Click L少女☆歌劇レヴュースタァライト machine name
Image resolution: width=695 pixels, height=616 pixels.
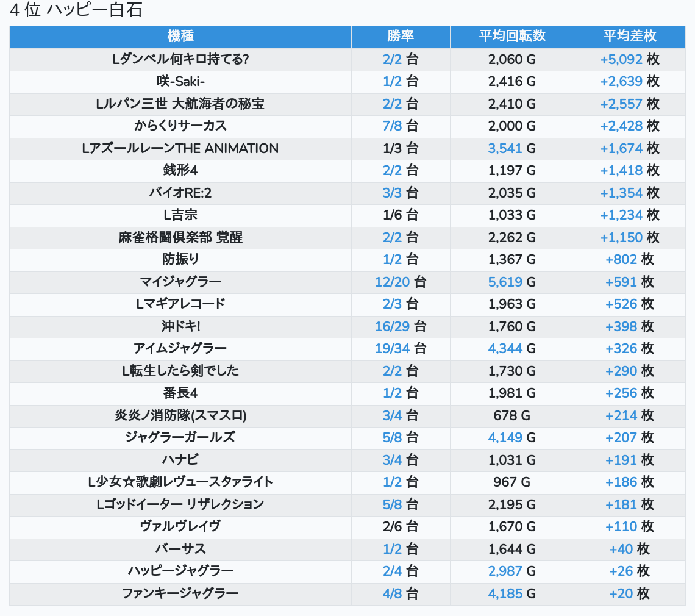pyautogui.click(x=180, y=482)
